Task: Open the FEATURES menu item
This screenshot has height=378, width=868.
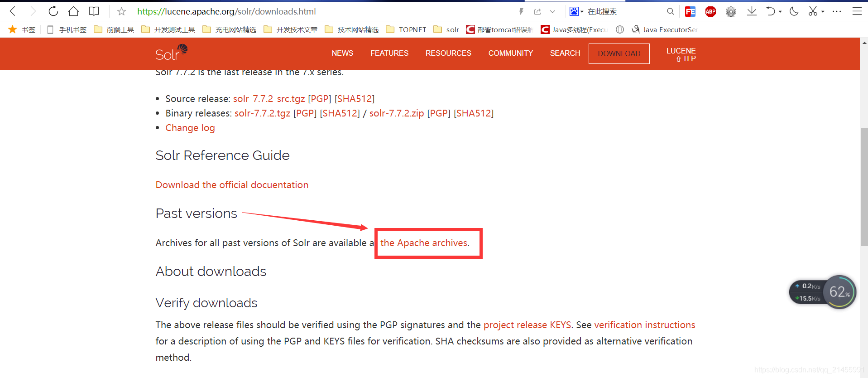Action: (389, 53)
